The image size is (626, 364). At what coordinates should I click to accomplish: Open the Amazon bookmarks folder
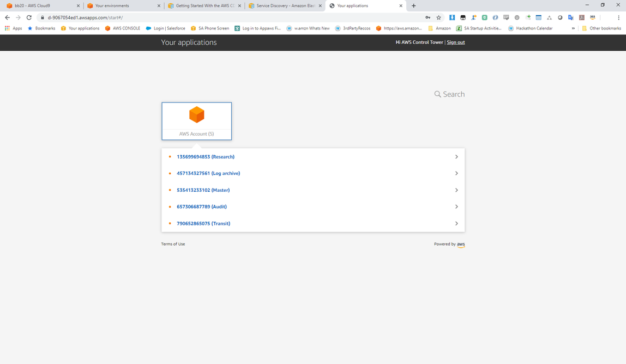pyautogui.click(x=439, y=28)
